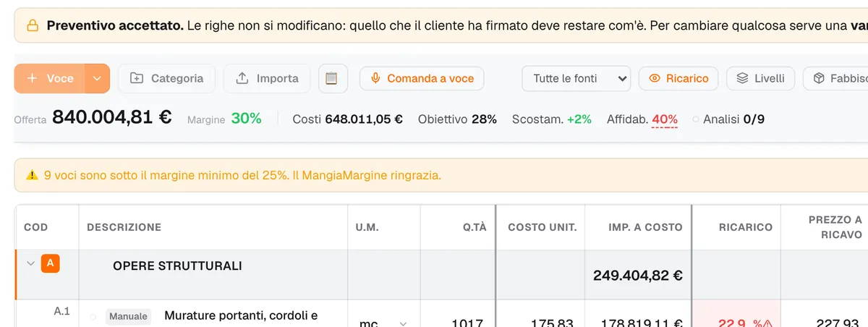
Task: Click the warning icon in the margin alert
Action: coord(33,175)
